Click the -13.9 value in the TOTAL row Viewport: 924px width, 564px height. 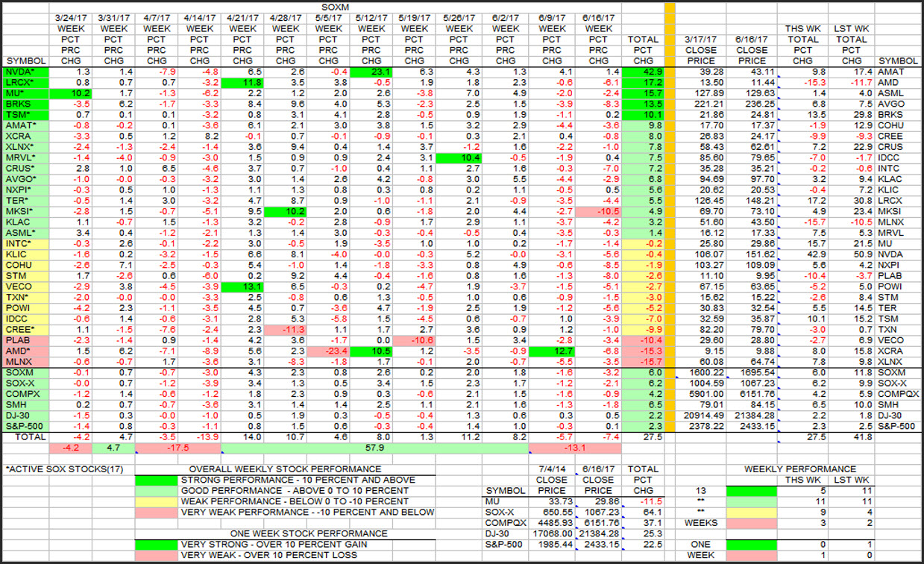(201, 437)
